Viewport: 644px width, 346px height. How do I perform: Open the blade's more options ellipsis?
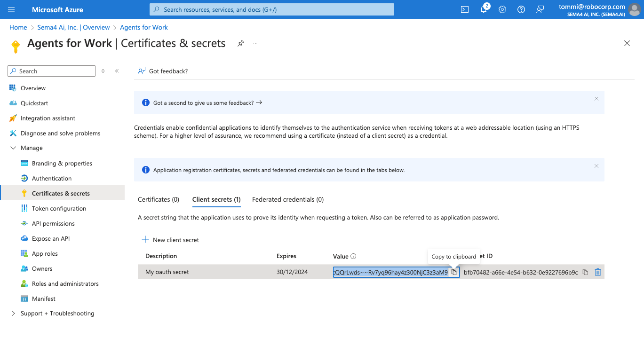[256, 43]
